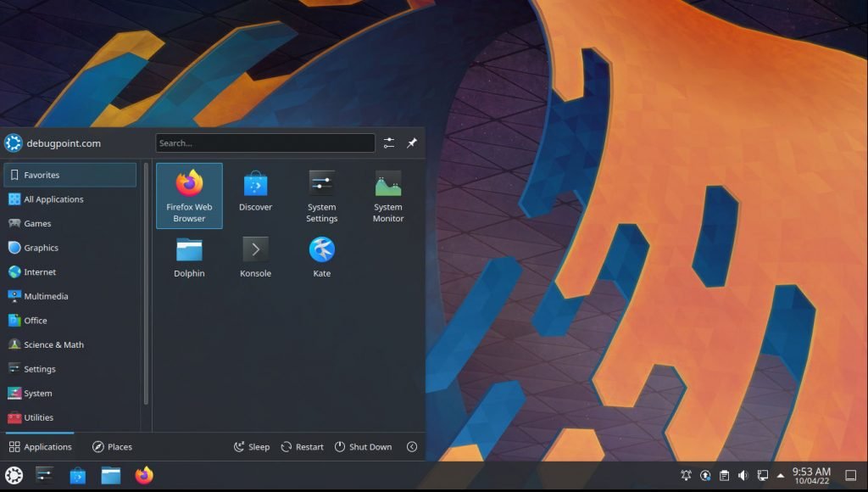Open session options via the circled chevron
868x492 pixels.
point(412,446)
